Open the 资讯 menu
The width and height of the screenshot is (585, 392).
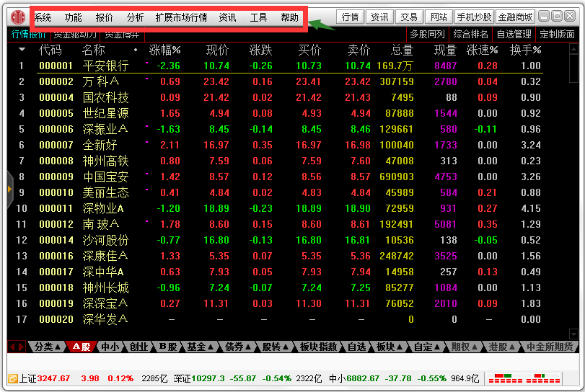[x=228, y=17]
